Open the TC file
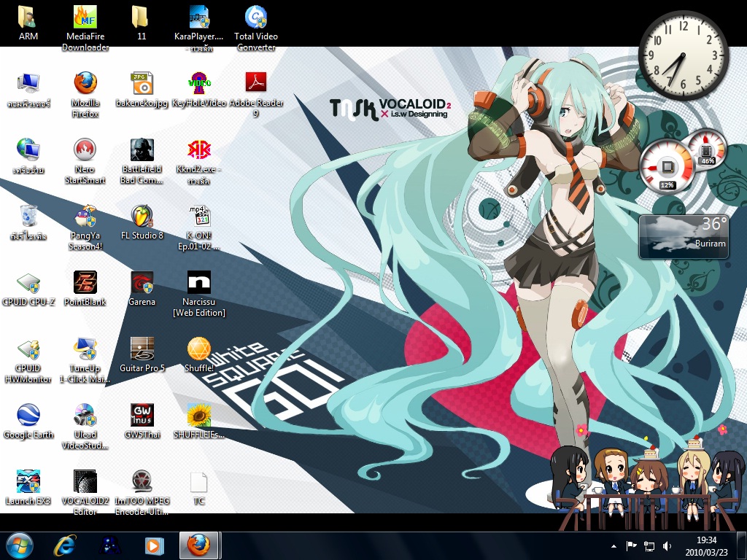747x560 pixels. [198, 488]
